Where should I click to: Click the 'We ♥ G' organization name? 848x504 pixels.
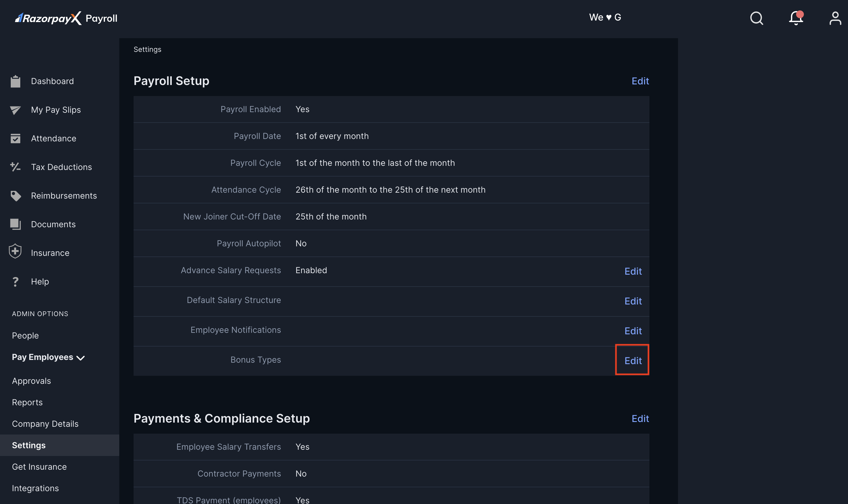pyautogui.click(x=605, y=17)
